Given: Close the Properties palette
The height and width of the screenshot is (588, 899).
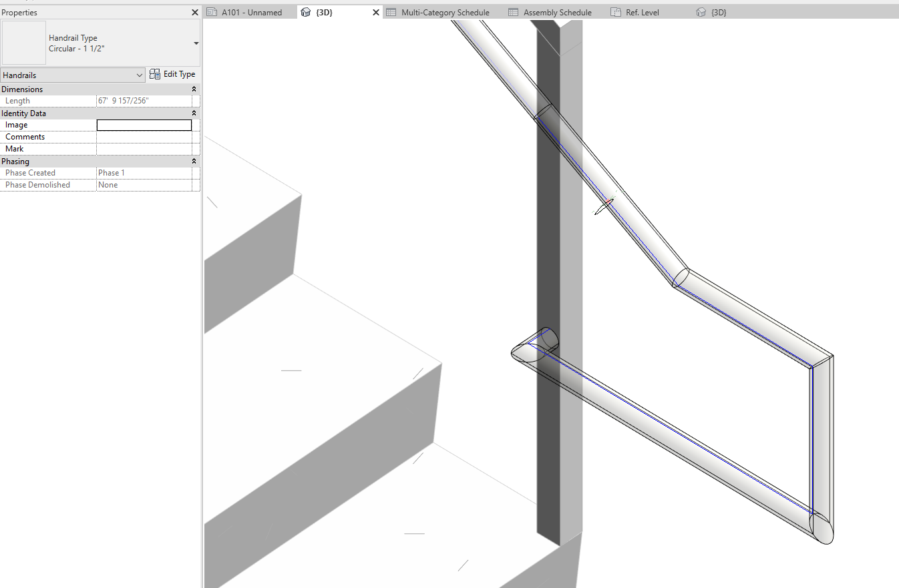Looking at the screenshot, I should pyautogui.click(x=194, y=11).
